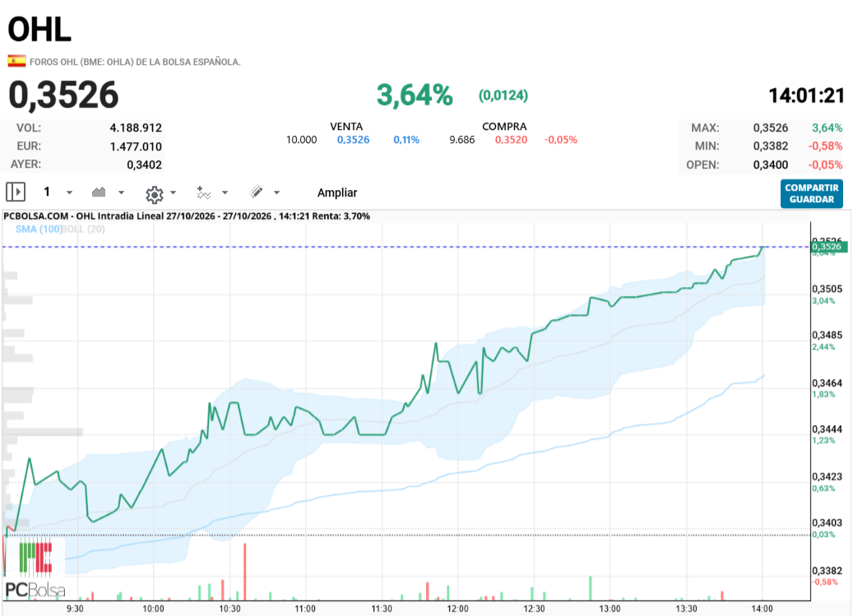The width and height of the screenshot is (853, 616).
Task: Click the SMA (100) legend label
Action: [39, 229]
